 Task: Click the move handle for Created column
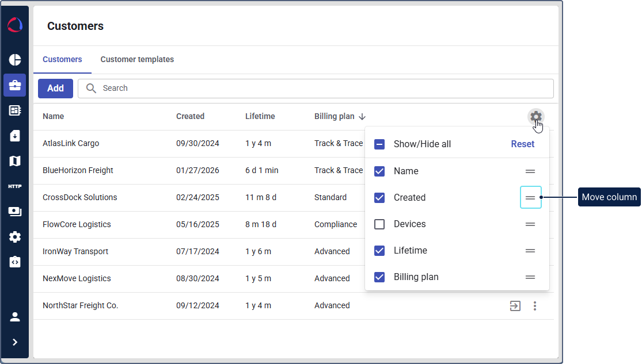530,198
